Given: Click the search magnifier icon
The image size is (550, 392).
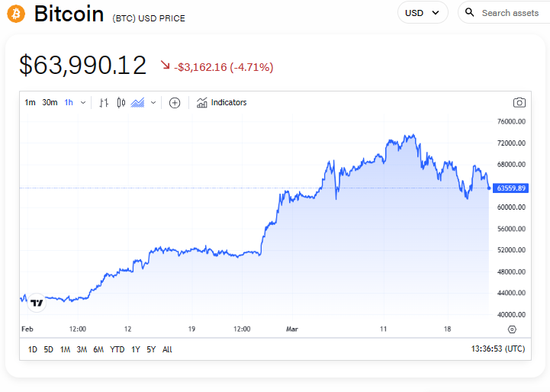Looking at the screenshot, I should [469, 13].
